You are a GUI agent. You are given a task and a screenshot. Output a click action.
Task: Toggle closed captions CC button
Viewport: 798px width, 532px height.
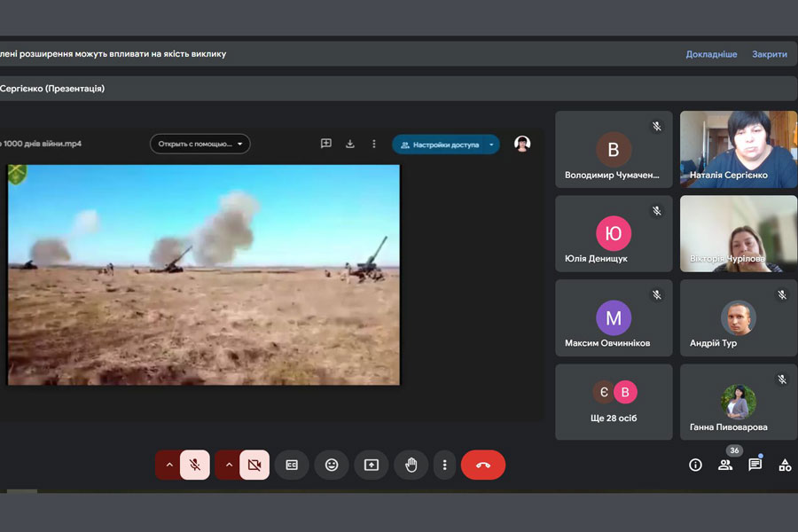[x=292, y=465]
